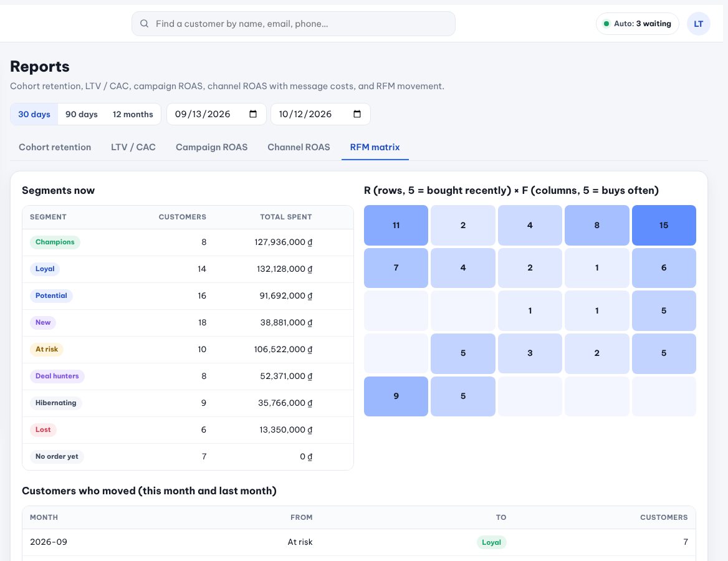The image size is (728, 561).
Task: Click the total spent value 132,128,000 ₫
Action: pyautogui.click(x=285, y=269)
